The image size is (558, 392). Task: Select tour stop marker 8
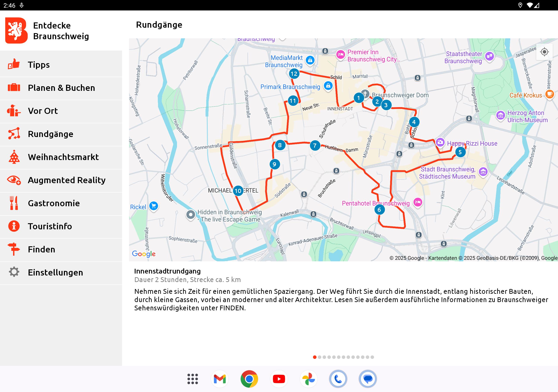(x=280, y=145)
